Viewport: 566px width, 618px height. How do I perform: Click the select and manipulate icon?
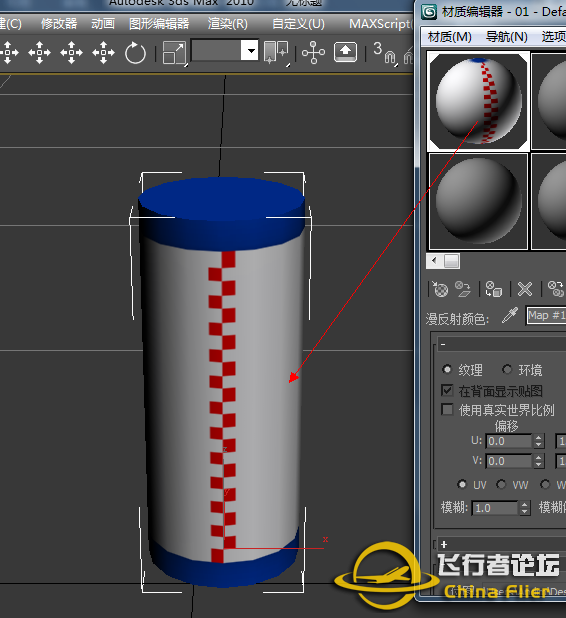313,52
